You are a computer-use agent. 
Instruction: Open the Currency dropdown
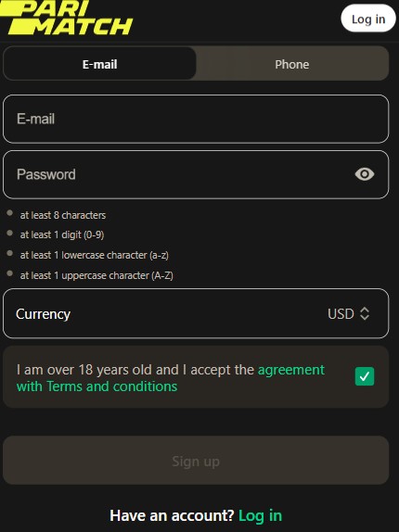[x=196, y=313]
